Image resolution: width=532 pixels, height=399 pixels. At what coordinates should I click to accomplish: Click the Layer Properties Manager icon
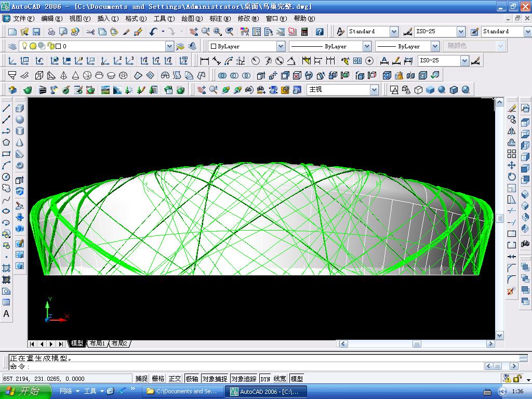coord(12,46)
